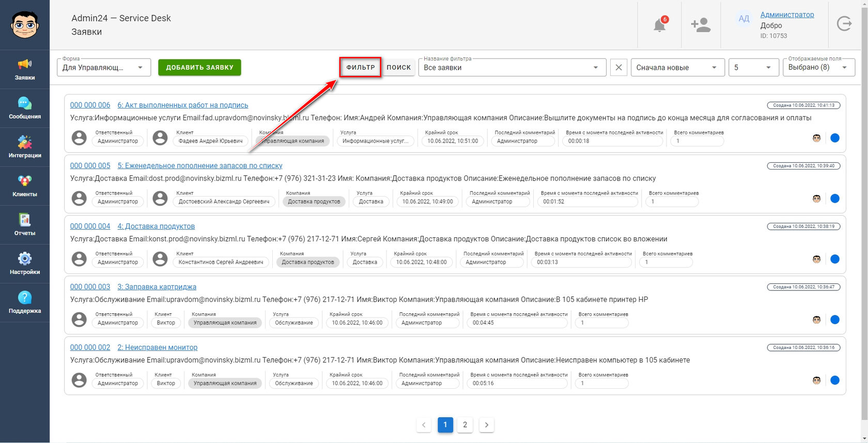Image resolution: width=868 pixels, height=443 pixels.
Task: Click the ФИЛЬТР tab button
Action: pos(361,67)
